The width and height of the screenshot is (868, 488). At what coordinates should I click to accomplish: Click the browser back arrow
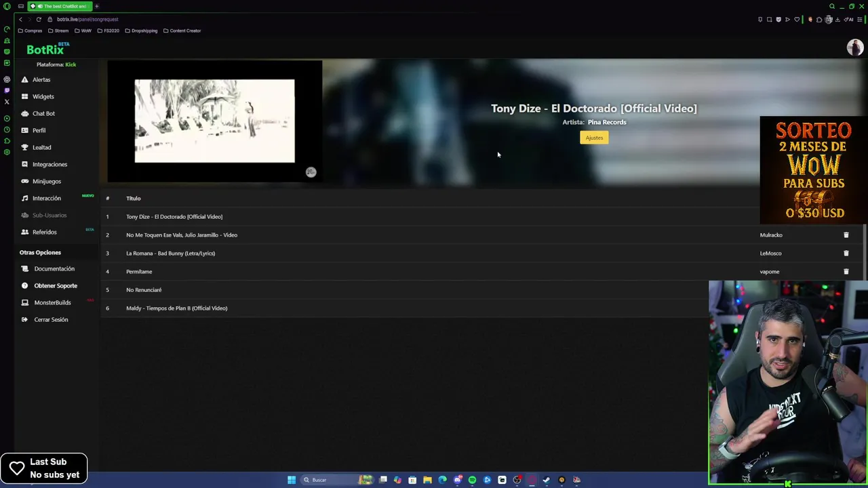point(20,19)
